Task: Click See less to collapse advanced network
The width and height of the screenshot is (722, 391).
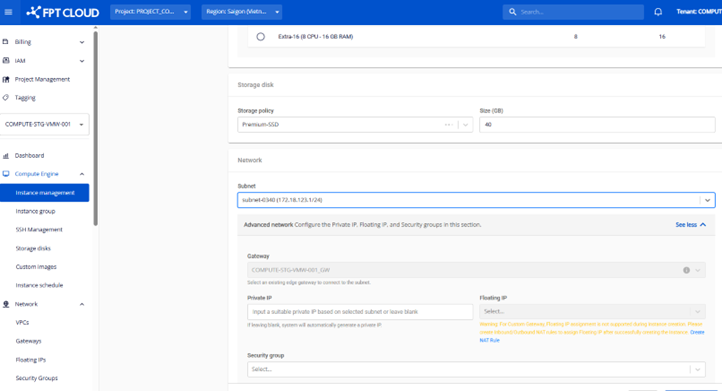Action: pyautogui.click(x=691, y=225)
